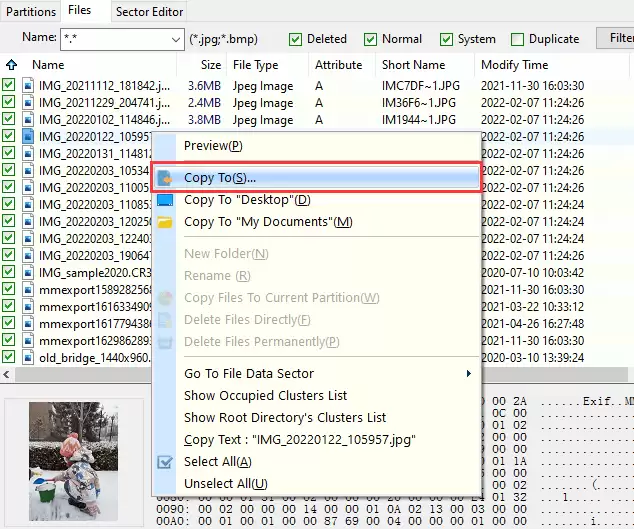
Task: Click Show Occupied Clusters List
Action: (x=265, y=396)
